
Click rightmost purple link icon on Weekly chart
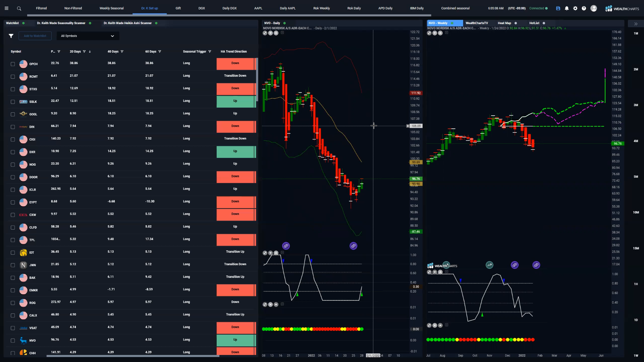click(536, 265)
